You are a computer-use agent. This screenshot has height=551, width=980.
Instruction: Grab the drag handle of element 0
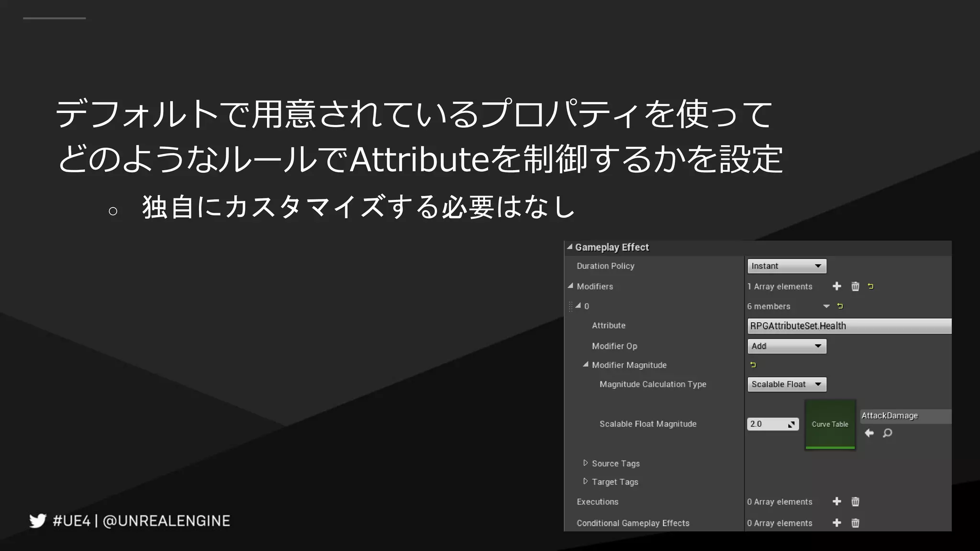[x=570, y=306]
